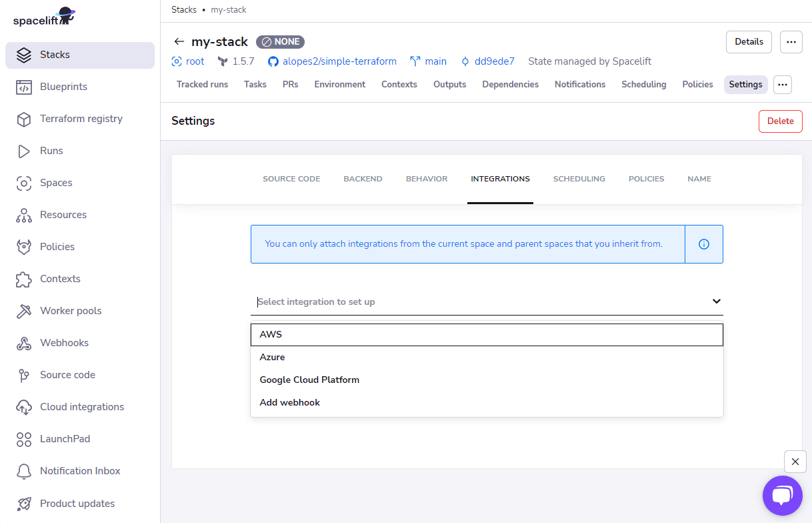This screenshot has height=523, width=812.
Task: Choose Add webhook from the list
Action: pos(487,403)
